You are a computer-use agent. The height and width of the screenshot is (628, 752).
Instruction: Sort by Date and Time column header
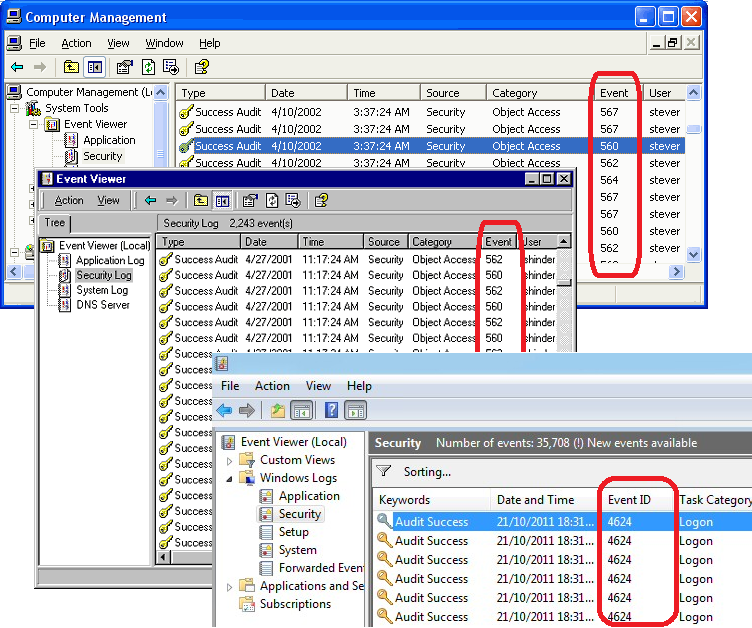(545, 500)
